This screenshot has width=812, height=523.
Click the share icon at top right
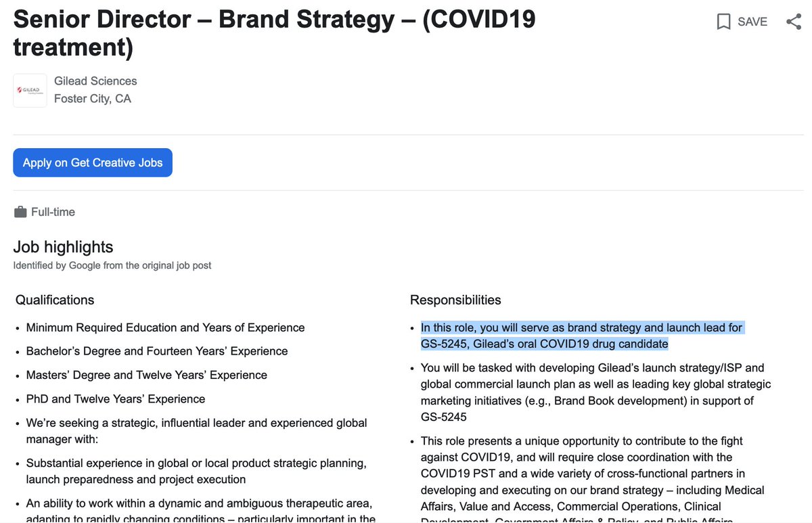[794, 22]
